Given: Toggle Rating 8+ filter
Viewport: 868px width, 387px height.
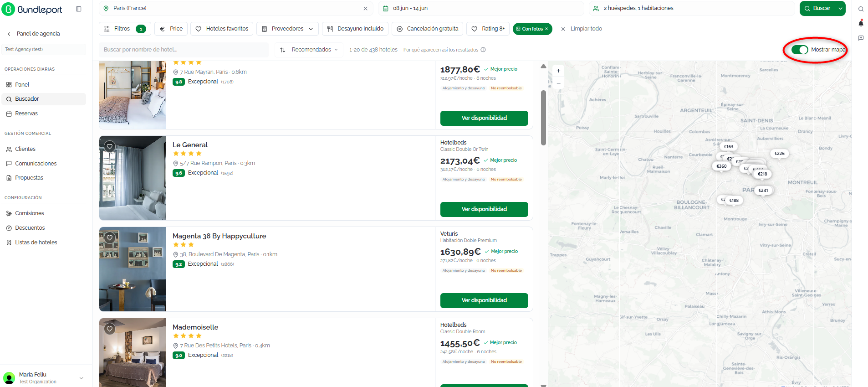Looking at the screenshot, I should point(488,29).
